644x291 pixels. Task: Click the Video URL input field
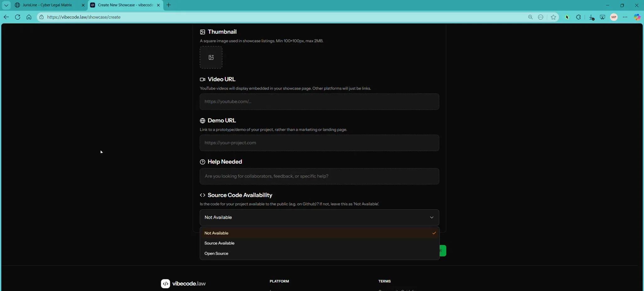[319, 102]
